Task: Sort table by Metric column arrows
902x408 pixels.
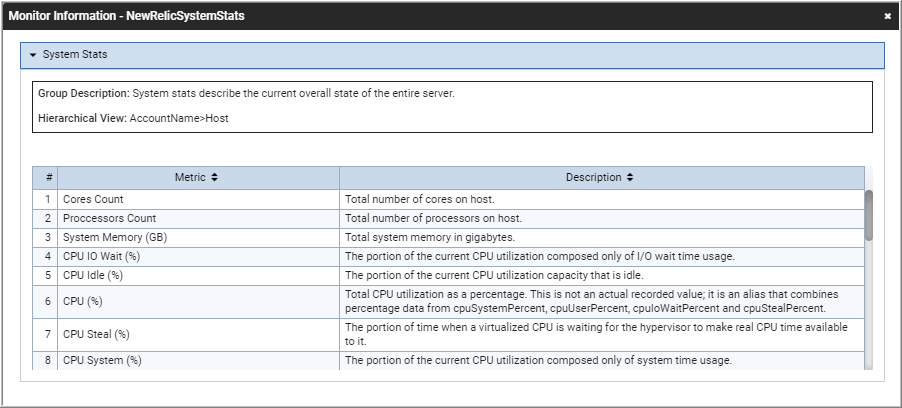Action: [x=215, y=177]
